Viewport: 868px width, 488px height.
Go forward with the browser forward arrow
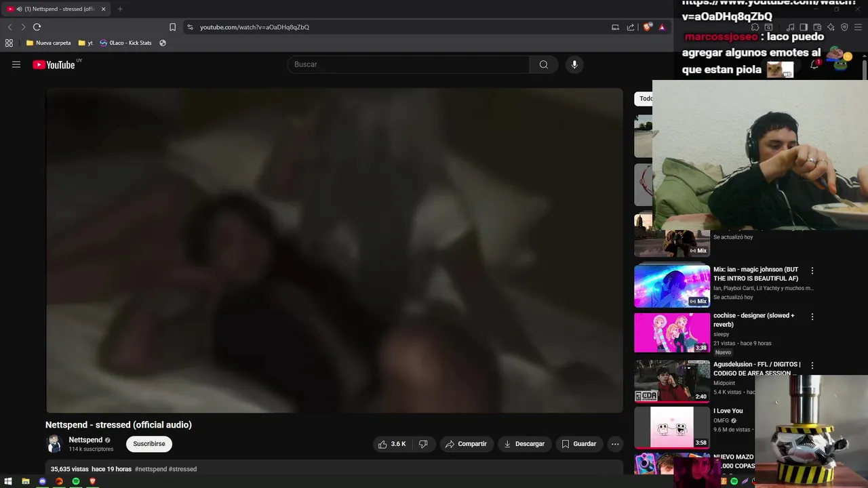22,27
